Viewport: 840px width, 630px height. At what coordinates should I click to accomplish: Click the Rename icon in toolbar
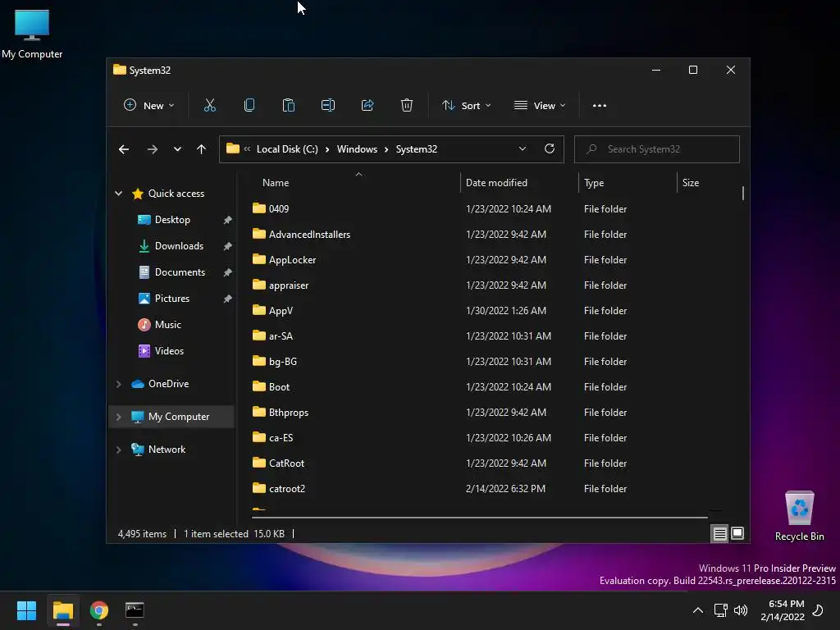click(328, 106)
